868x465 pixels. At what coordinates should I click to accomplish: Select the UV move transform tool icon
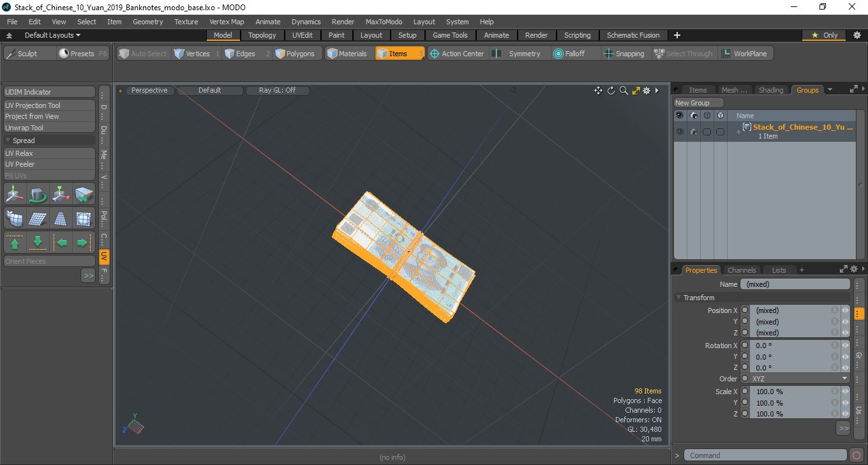click(15, 194)
